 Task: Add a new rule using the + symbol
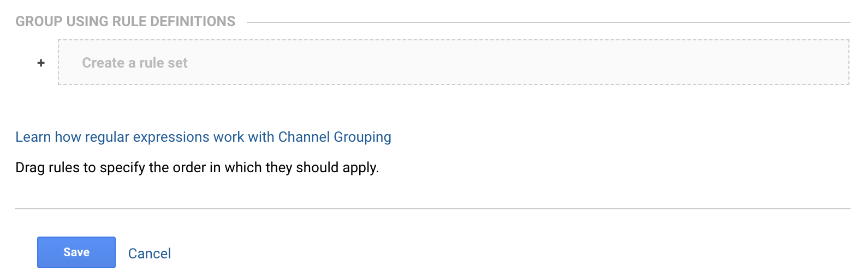pyautogui.click(x=41, y=63)
